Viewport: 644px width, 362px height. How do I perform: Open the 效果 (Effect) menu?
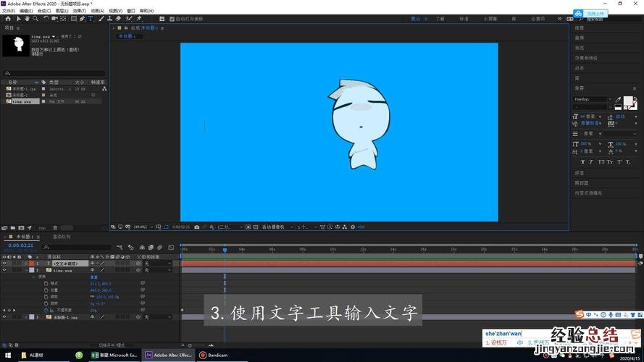coord(78,11)
